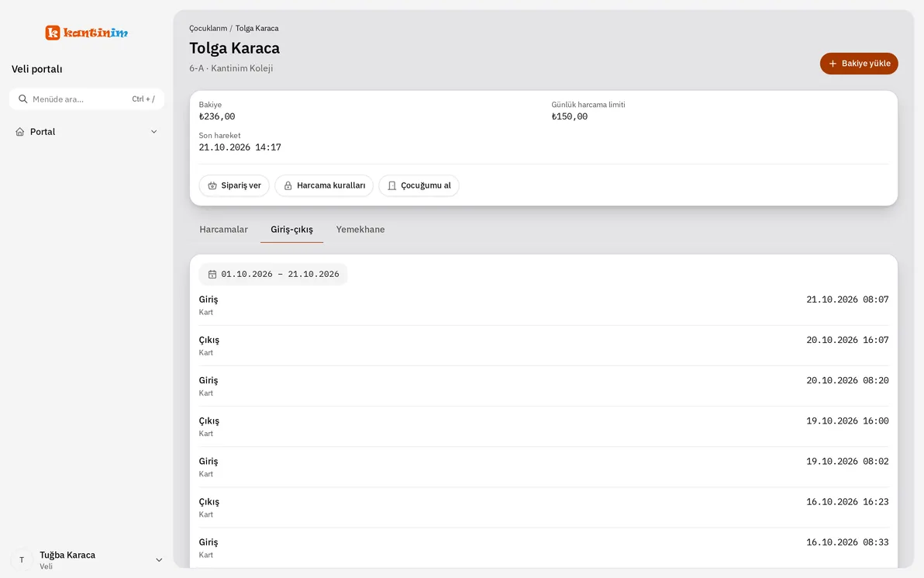Click the calendar icon in date range
Image resolution: width=924 pixels, height=578 pixels.
coord(212,274)
